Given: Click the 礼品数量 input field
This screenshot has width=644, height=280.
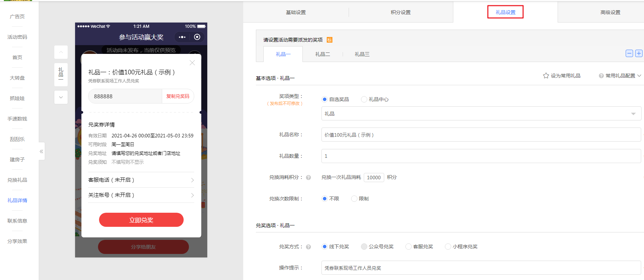Looking at the screenshot, I should (x=481, y=156).
